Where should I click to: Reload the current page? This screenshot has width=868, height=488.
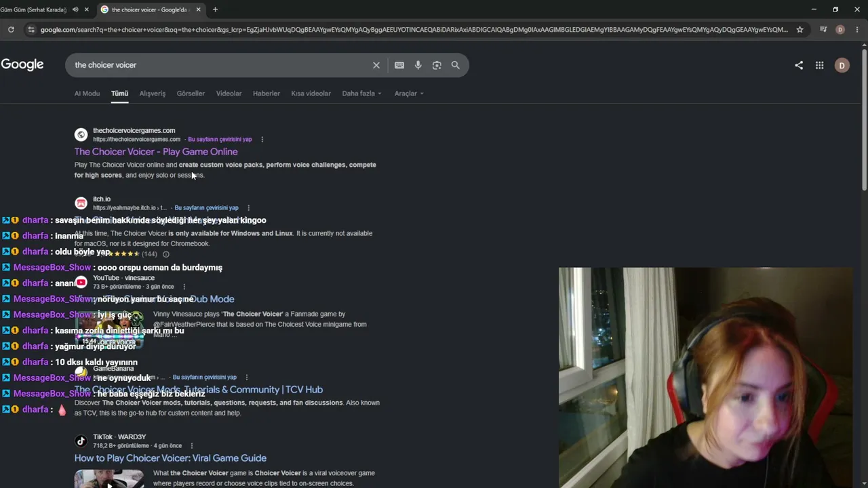tap(11, 29)
